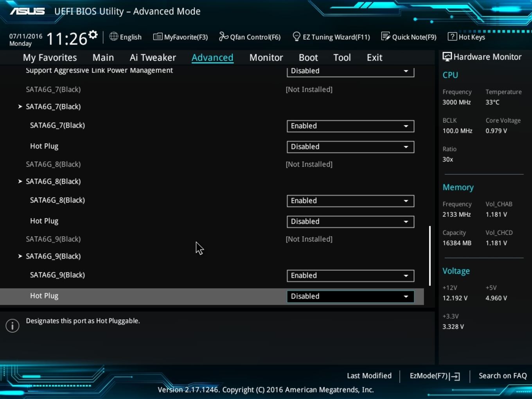Click the 11:26 clock display
Image resolution: width=532 pixels, height=399 pixels.
coord(66,39)
